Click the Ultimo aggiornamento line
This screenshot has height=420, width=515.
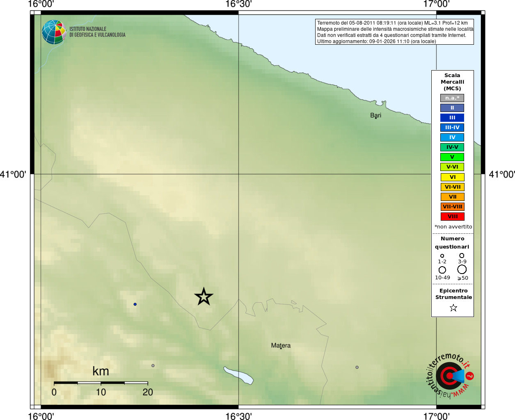point(376,41)
